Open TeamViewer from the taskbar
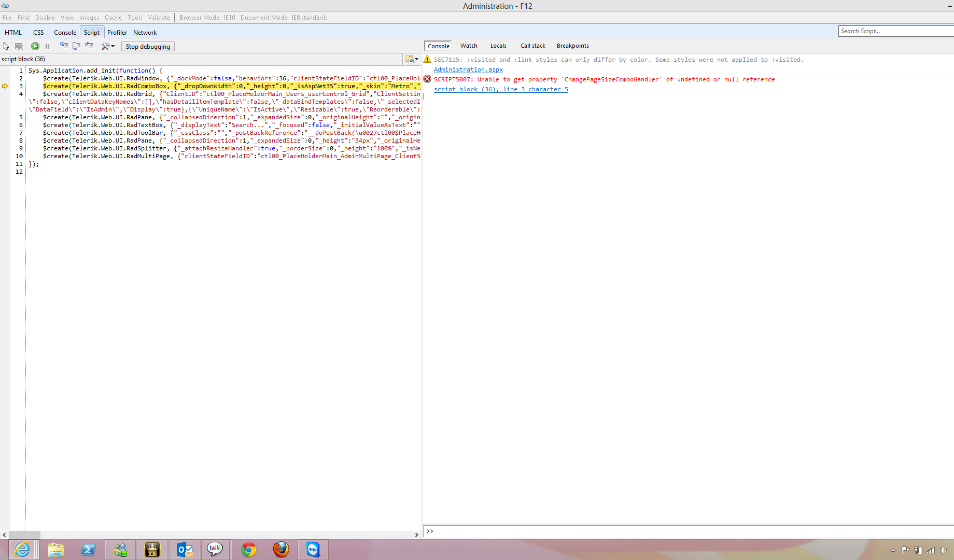Image resolution: width=954 pixels, height=560 pixels. click(x=313, y=550)
